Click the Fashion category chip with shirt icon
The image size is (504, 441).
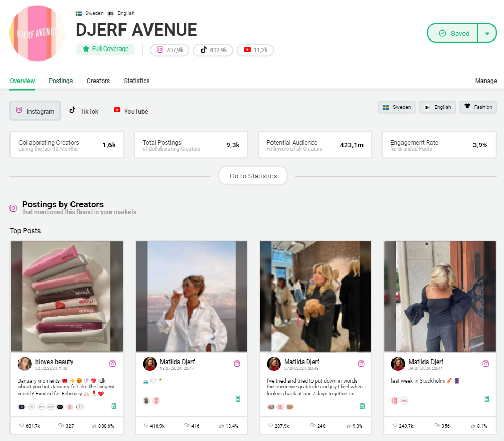pos(478,107)
